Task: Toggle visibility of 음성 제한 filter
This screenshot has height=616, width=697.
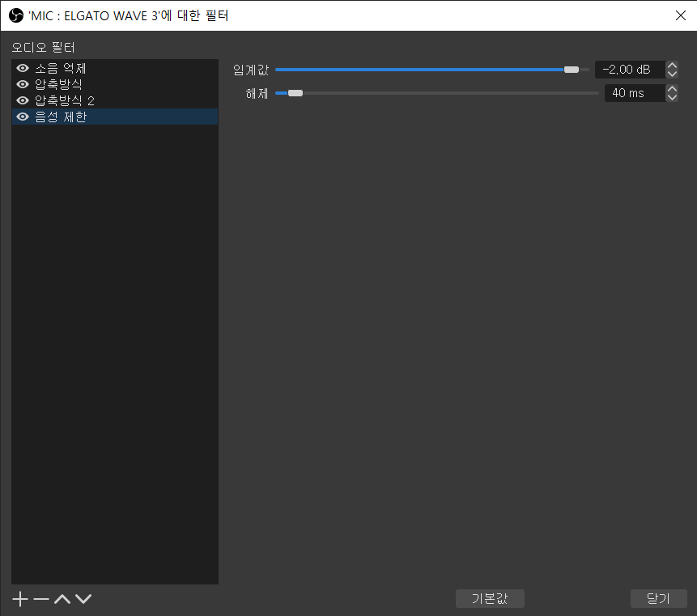Action: (x=23, y=117)
